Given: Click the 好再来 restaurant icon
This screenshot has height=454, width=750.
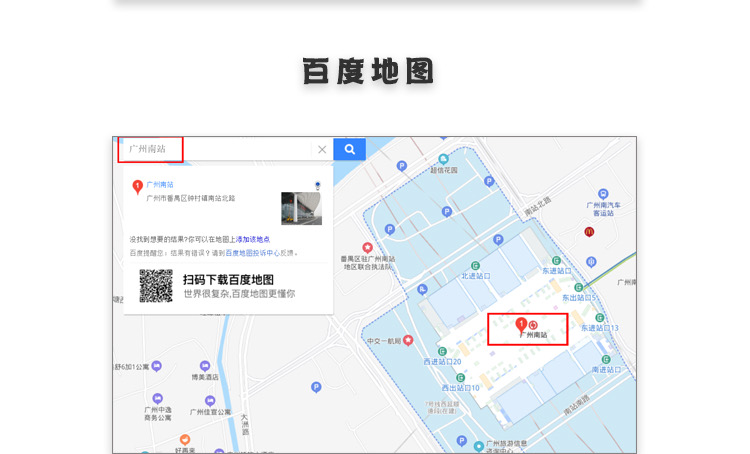Looking at the screenshot, I should coord(185,439).
